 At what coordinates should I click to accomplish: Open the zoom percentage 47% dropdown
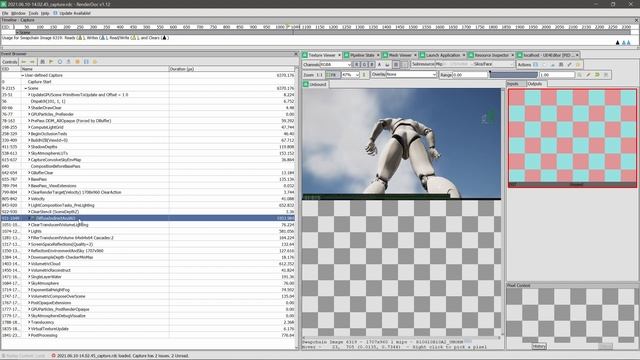pyautogui.click(x=351, y=75)
